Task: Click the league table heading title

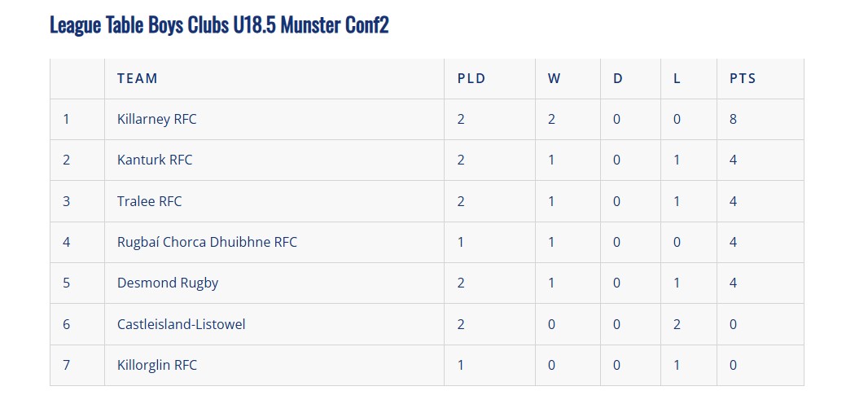Action: pyautogui.click(x=219, y=25)
